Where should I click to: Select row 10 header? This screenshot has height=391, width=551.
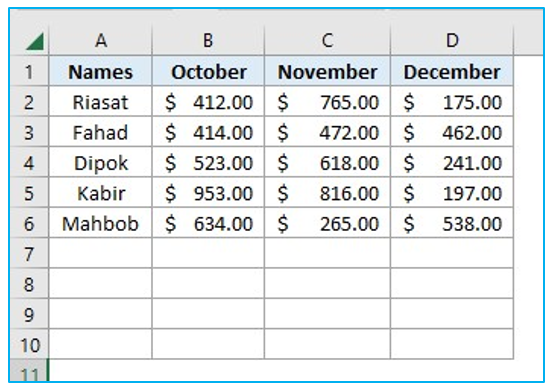click(x=29, y=345)
